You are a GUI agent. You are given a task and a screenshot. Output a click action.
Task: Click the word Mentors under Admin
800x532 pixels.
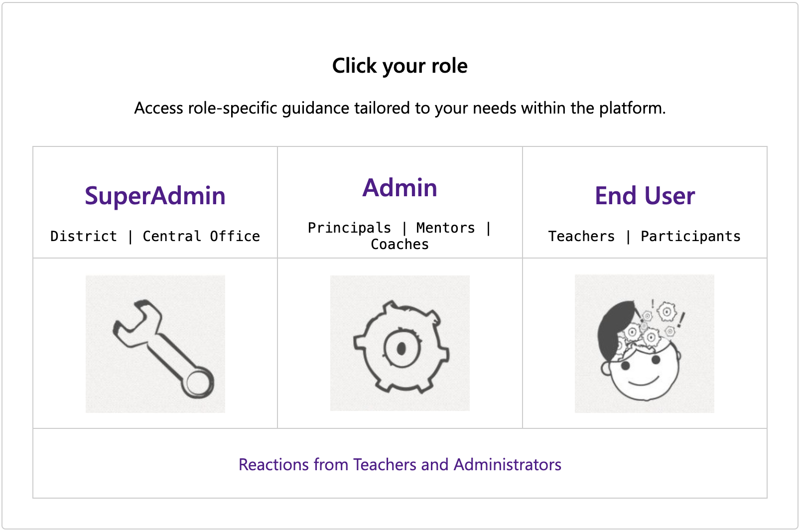[445, 228]
